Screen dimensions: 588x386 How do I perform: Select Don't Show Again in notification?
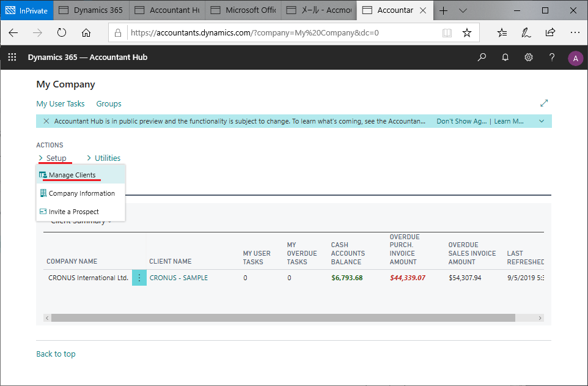(x=461, y=121)
